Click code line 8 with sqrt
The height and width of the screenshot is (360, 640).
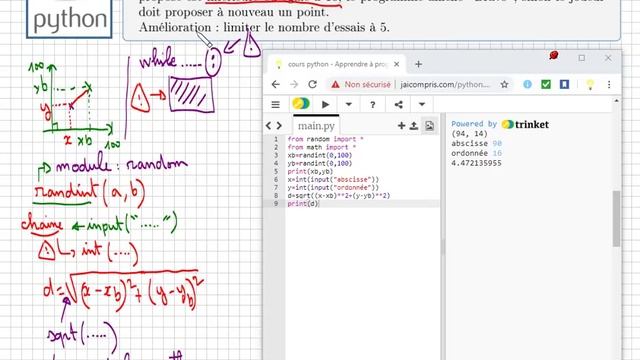pyautogui.click(x=339, y=196)
